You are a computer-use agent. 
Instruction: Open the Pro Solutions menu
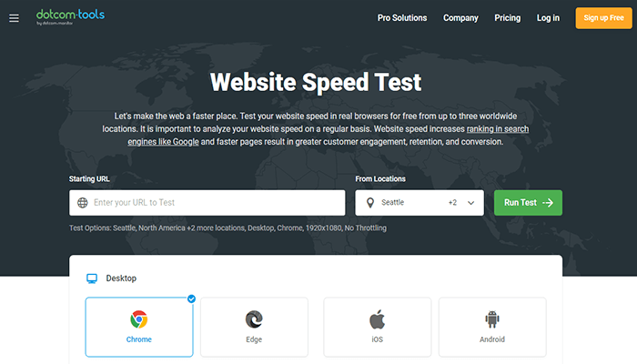tap(402, 18)
